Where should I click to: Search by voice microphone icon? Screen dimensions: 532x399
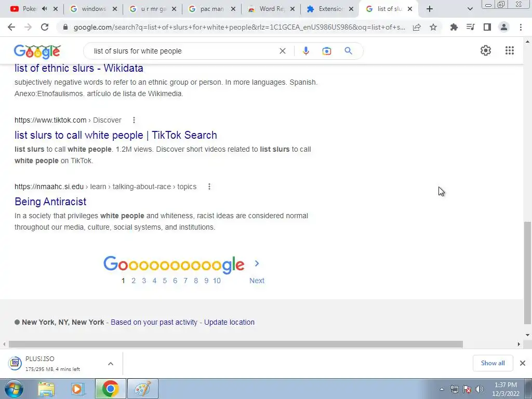tap(305, 51)
